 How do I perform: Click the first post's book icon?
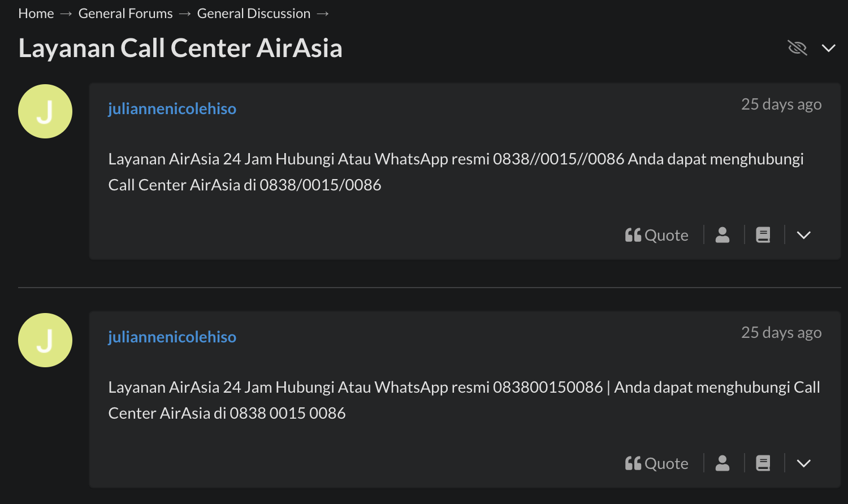pos(763,235)
